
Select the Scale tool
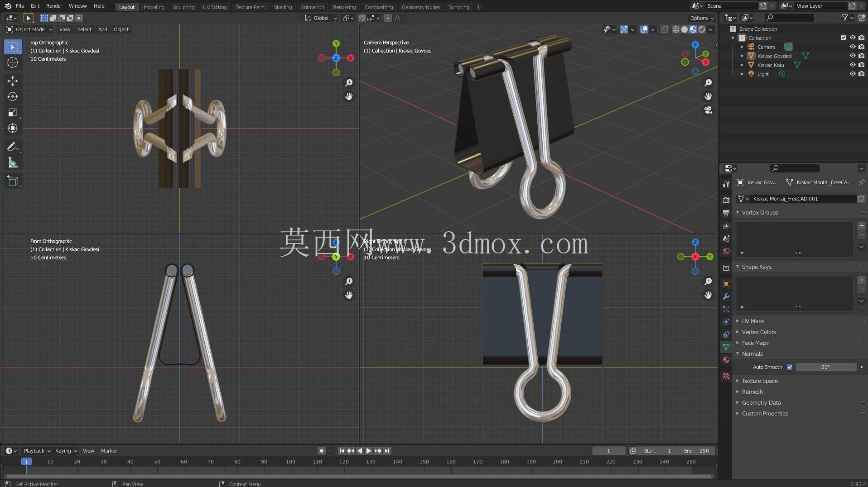click(13, 112)
